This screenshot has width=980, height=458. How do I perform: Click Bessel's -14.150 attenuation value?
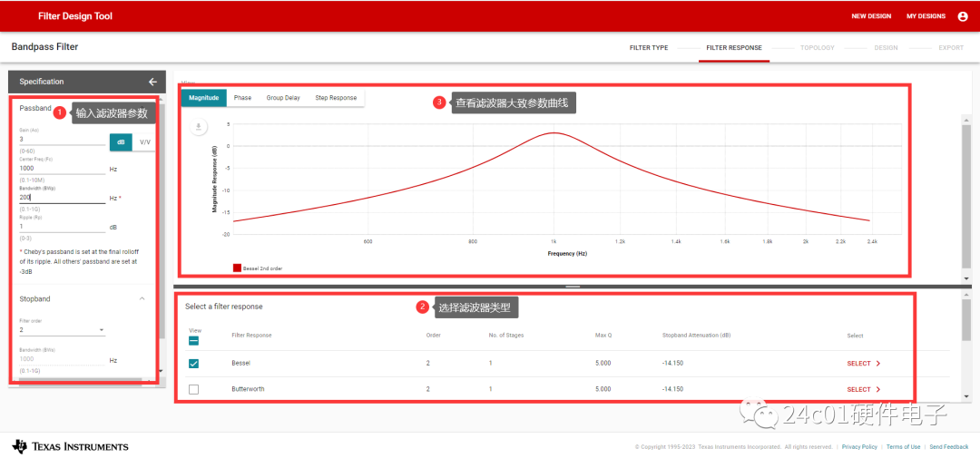[672, 363]
